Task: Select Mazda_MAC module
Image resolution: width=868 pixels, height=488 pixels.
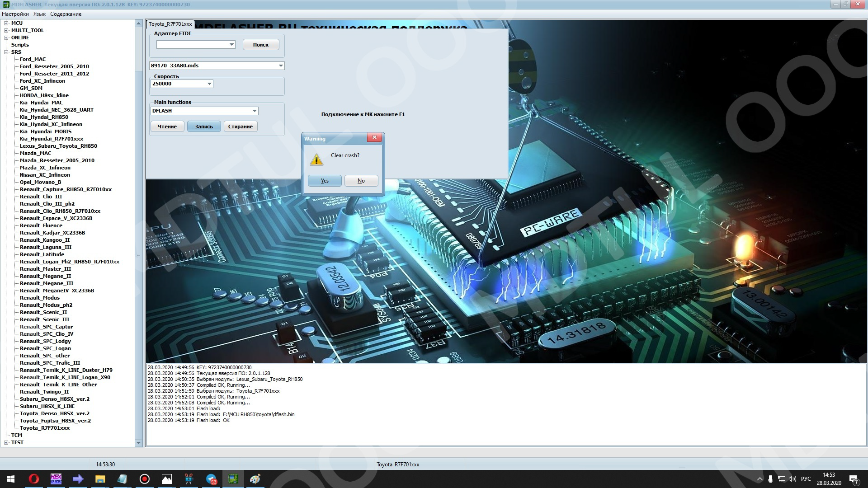Action: tap(36, 153)
